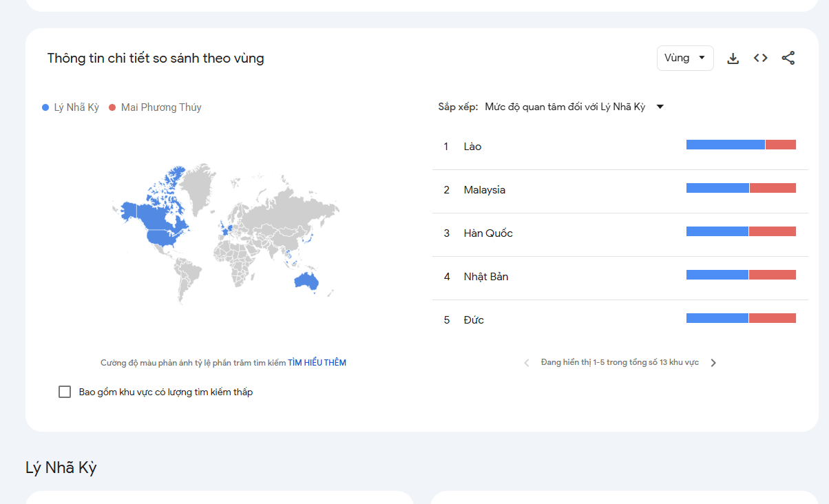The image size is (829, 504).
Task: Click the Lào interest comparison bar
Action: click(x=741, y=145)
